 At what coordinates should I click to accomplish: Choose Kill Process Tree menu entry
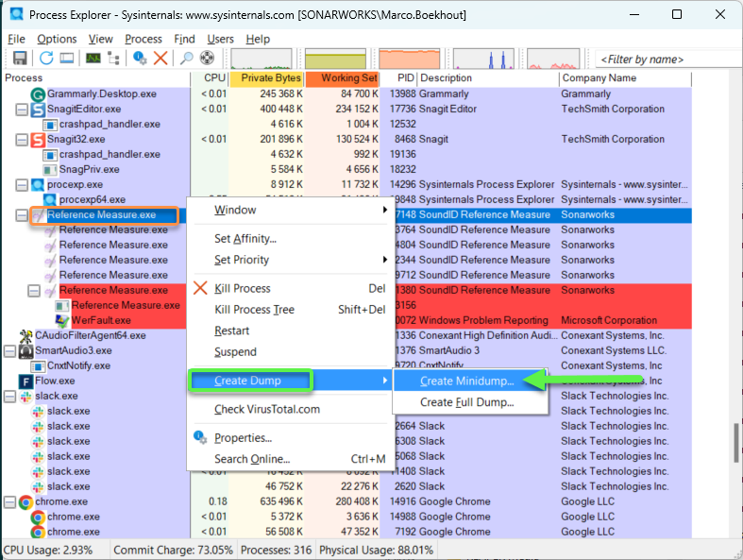pos(291,310)
